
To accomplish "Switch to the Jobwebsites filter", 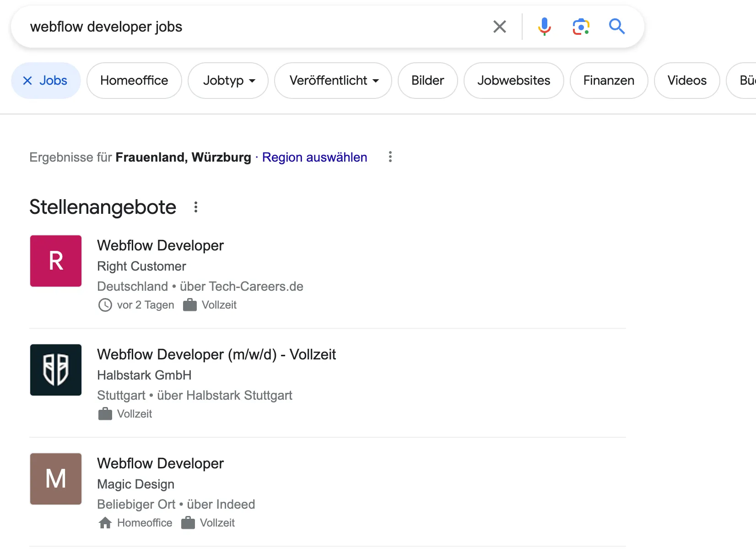I will click(x=514, y=81).
